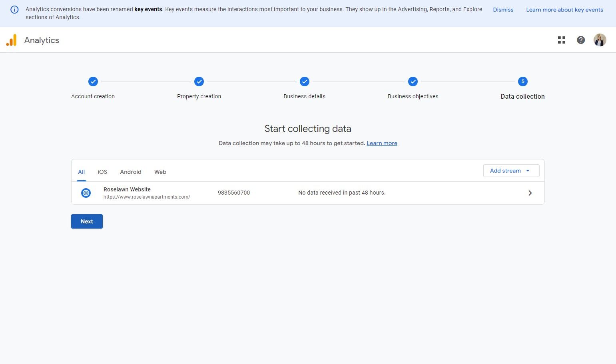Click the Business objectives step label
This screenshot has width=616, height=364.
(x=413, y=96)
